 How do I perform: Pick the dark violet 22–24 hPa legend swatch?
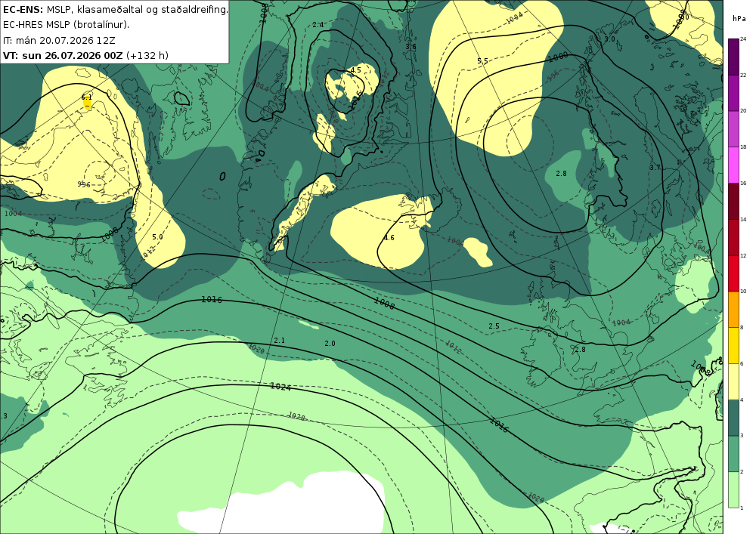734,57
